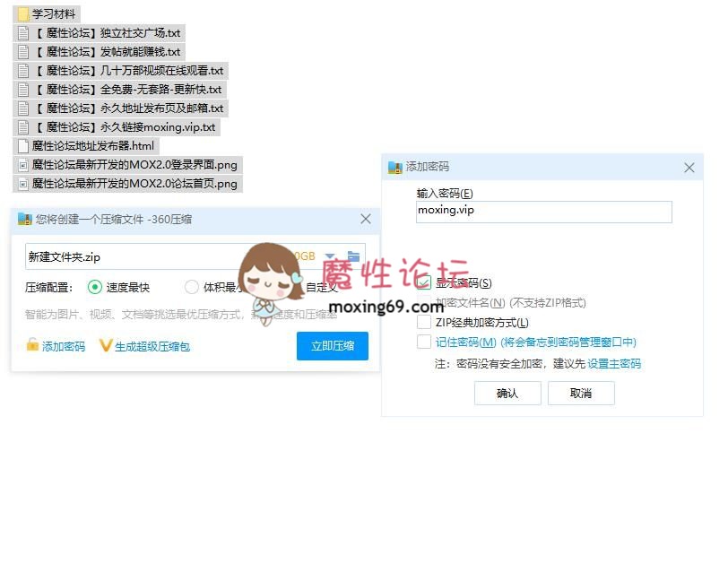Toggle the 显示密码 checkbox
Screen dimensions: 728x572
pos(424,282)
